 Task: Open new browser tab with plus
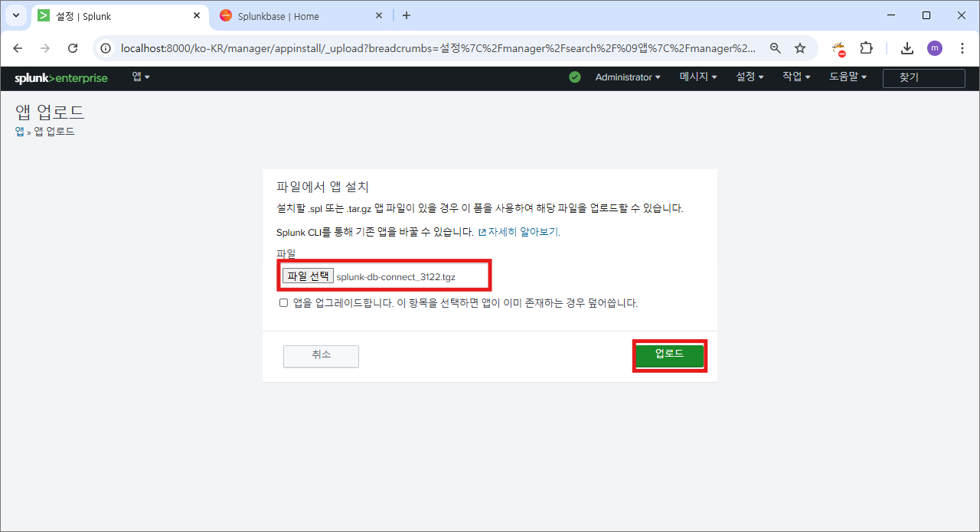(407, 15)
